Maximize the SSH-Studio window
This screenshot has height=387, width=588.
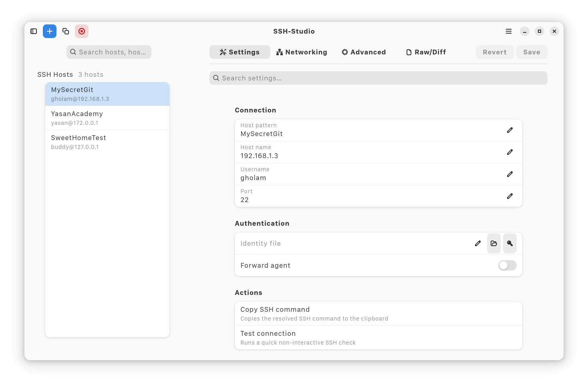[540, 31]
